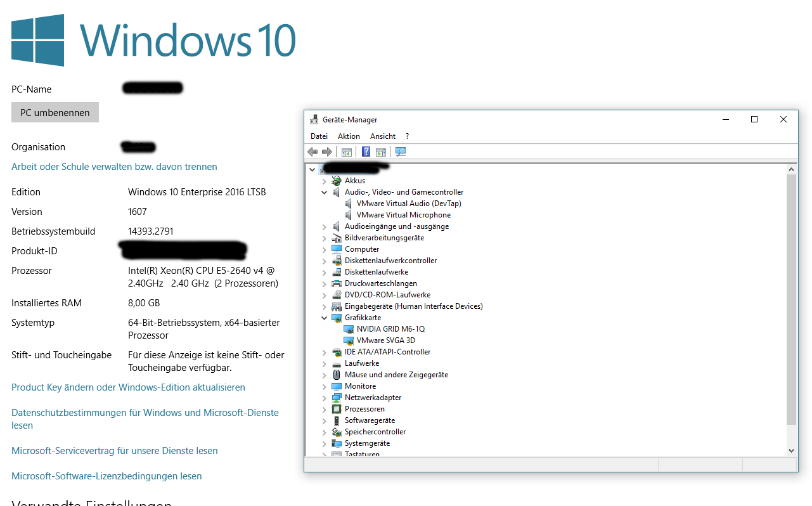Select the Diskettenlaufwerkcontroller label
Viewport: 812px width, 506px height.
pyautogui.click(x=391, y=261)
